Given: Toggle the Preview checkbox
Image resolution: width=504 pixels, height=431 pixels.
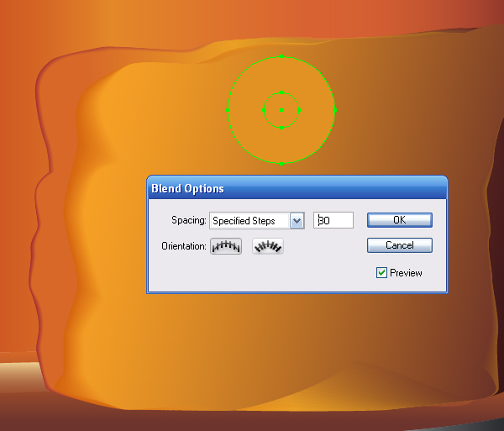Looking at the screenshot, I should (x=381, y=273).
